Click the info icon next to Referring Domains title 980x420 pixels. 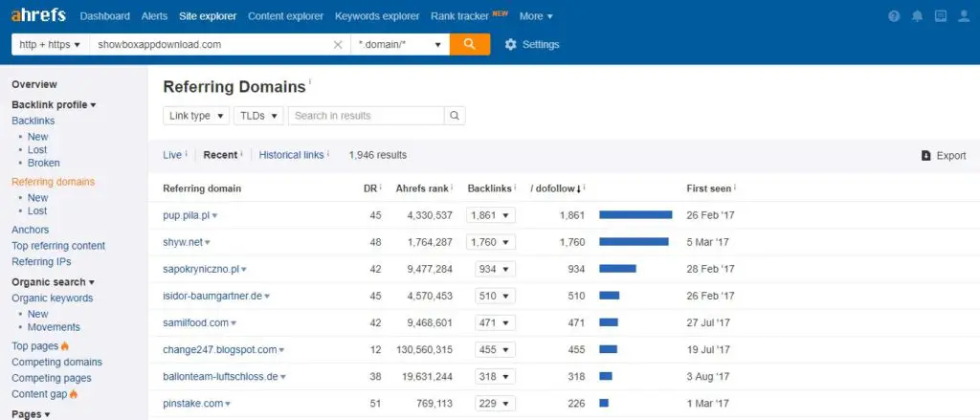310,82
